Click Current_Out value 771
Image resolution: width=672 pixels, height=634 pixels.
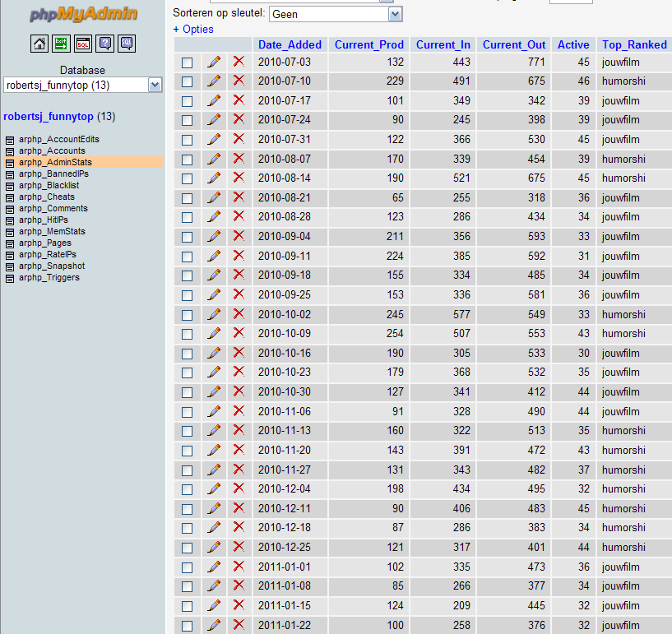[x=536, y=62]
